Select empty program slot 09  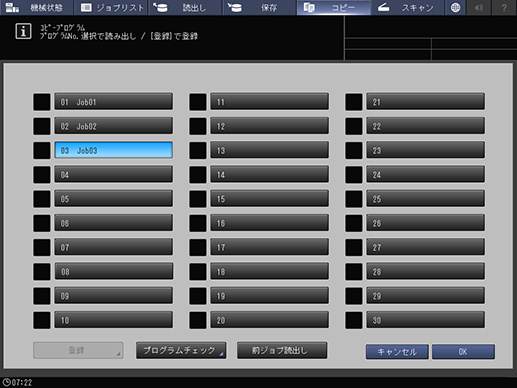pyautogui.click(x=113, y=296)
